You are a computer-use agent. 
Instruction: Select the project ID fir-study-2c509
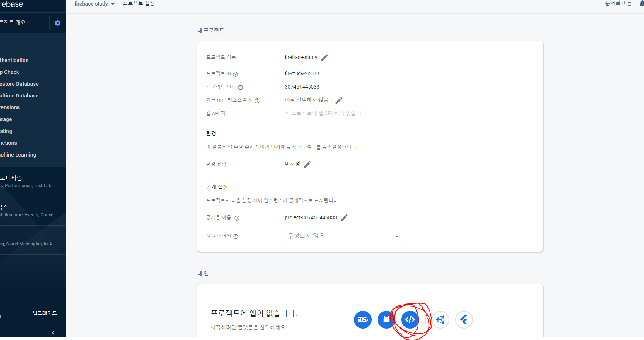tap(302, 73)
